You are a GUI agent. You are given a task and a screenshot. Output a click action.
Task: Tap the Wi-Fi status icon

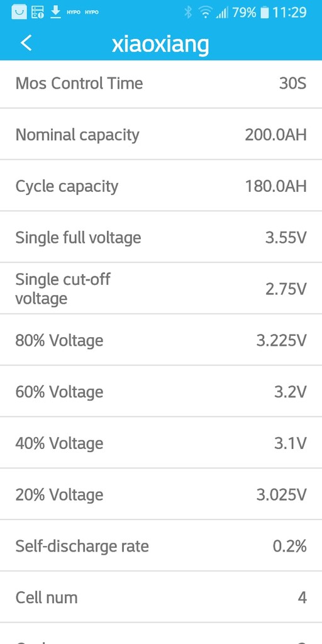[205, 13]
